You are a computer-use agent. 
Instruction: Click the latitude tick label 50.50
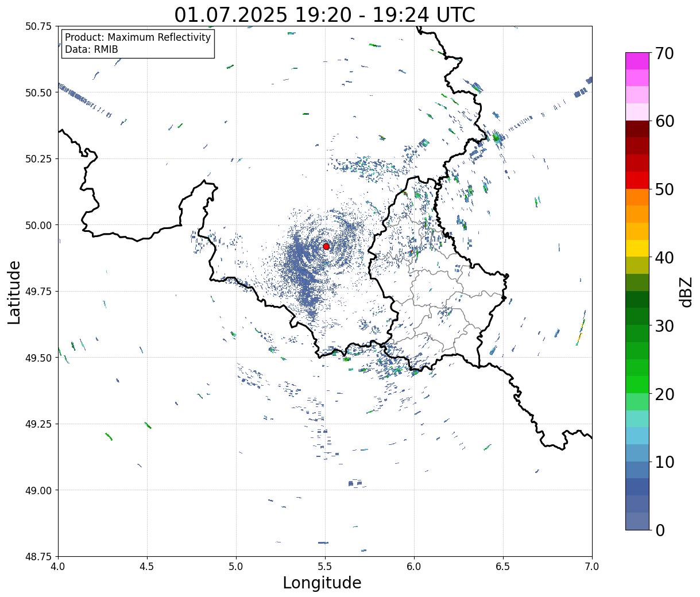point(38,92)
